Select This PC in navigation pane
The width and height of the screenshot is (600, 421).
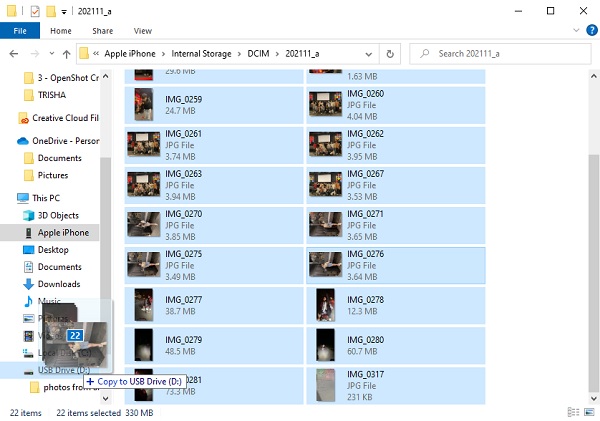point(39,198)
